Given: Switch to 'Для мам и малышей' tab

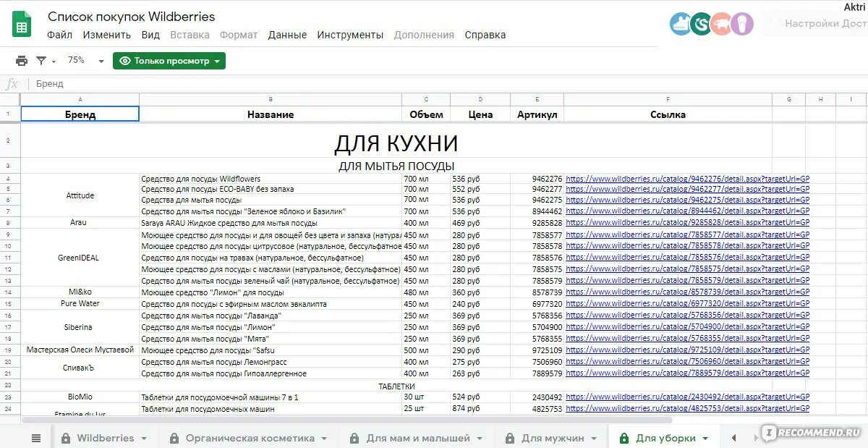Looking at the screenshot, I should click(x=419, y=438).
